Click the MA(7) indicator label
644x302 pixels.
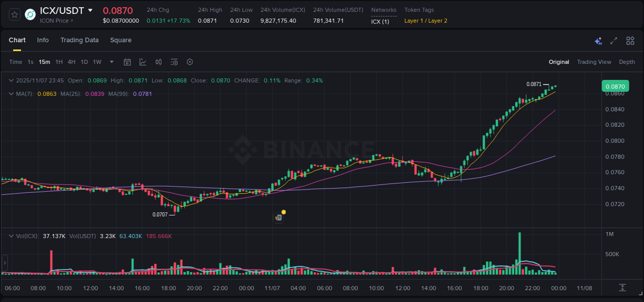point(23,94)
